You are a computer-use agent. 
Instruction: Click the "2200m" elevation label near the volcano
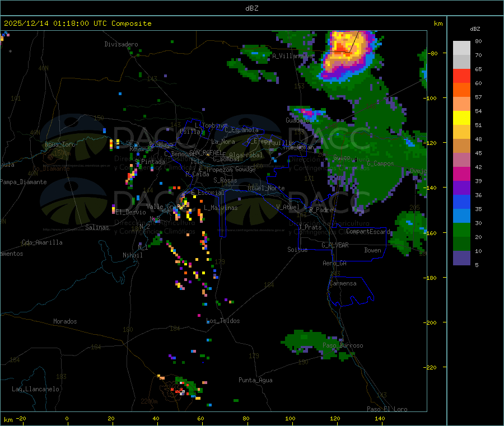pos(149,401)
